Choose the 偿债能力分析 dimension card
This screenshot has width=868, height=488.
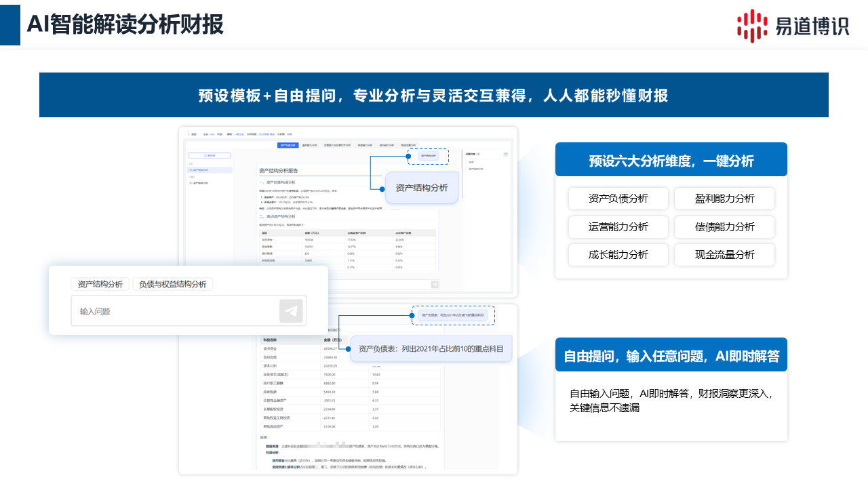click(x=724, y=227)
